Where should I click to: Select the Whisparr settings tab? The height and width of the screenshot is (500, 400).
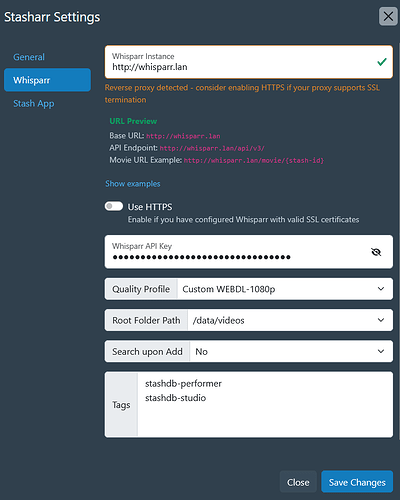click(47, 80)
